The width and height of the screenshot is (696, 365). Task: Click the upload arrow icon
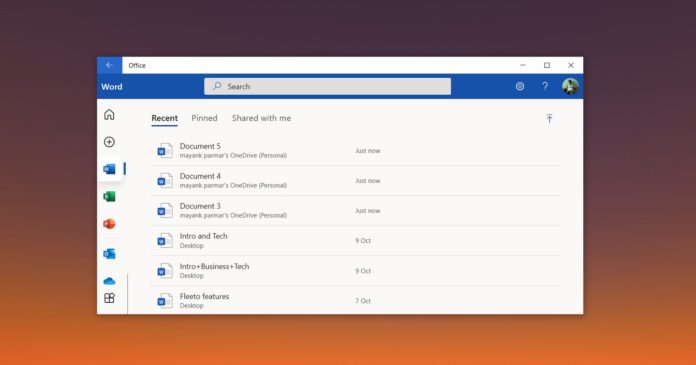point(549,119)
